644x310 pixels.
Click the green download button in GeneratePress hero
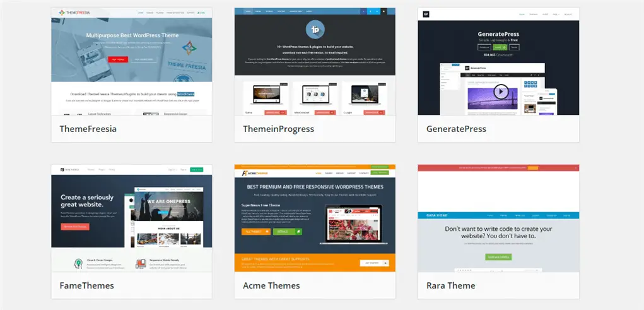coord(500,47)
